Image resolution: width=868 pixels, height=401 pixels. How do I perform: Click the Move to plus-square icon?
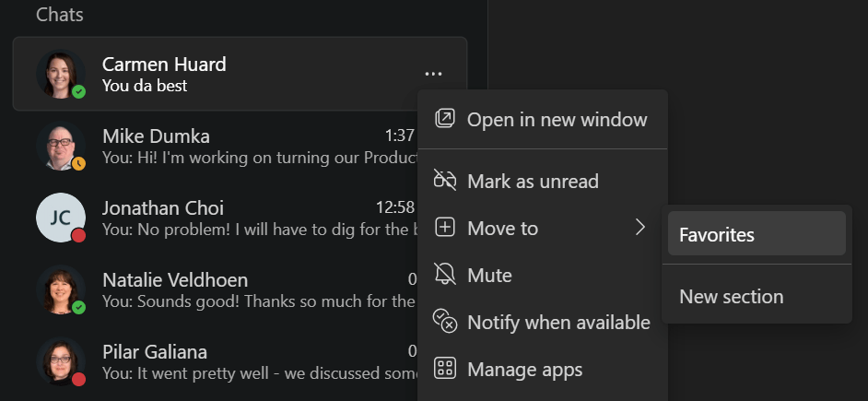445,228
